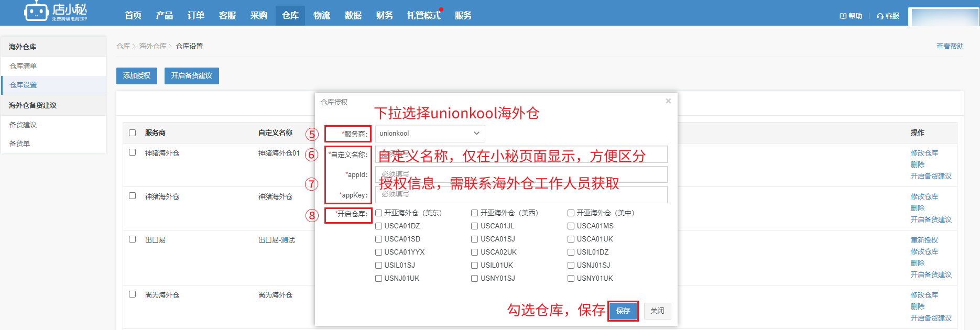Select the 尚为海外仓 row checkbox

point(132,294)
